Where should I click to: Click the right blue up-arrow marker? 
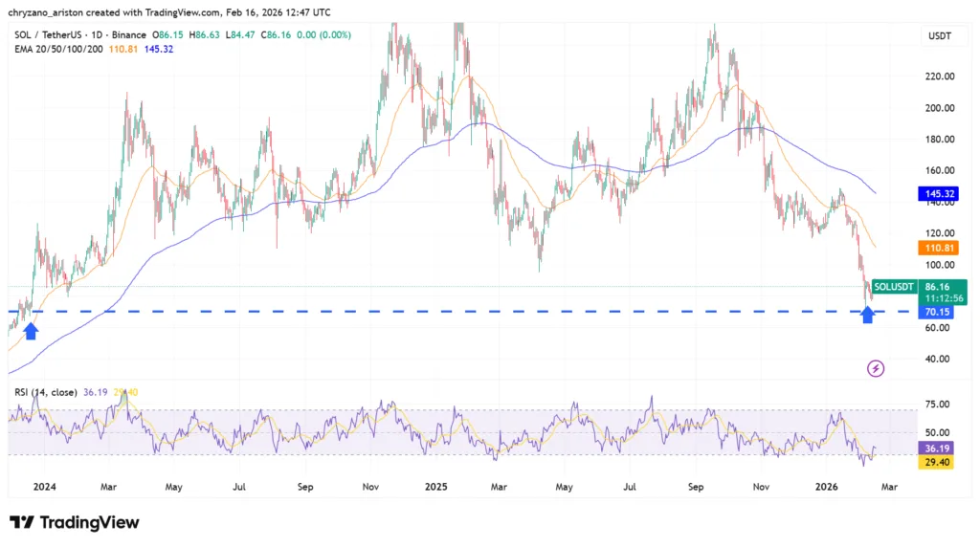point(867,315)
